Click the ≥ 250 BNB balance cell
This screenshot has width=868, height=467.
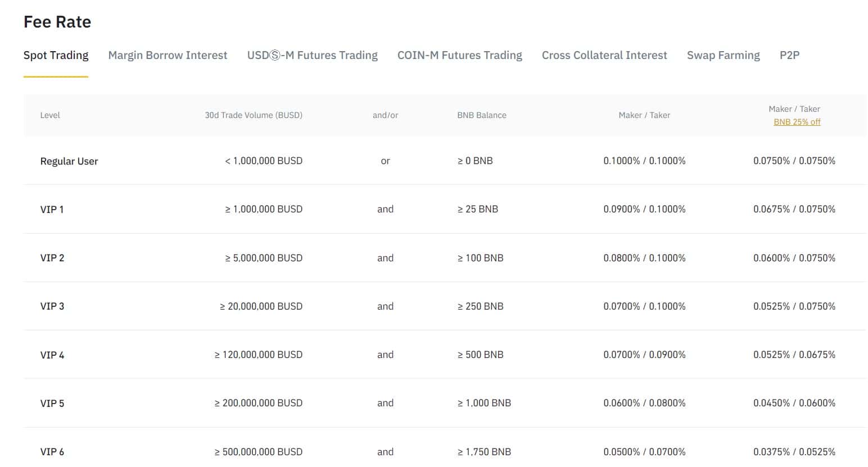480,306
